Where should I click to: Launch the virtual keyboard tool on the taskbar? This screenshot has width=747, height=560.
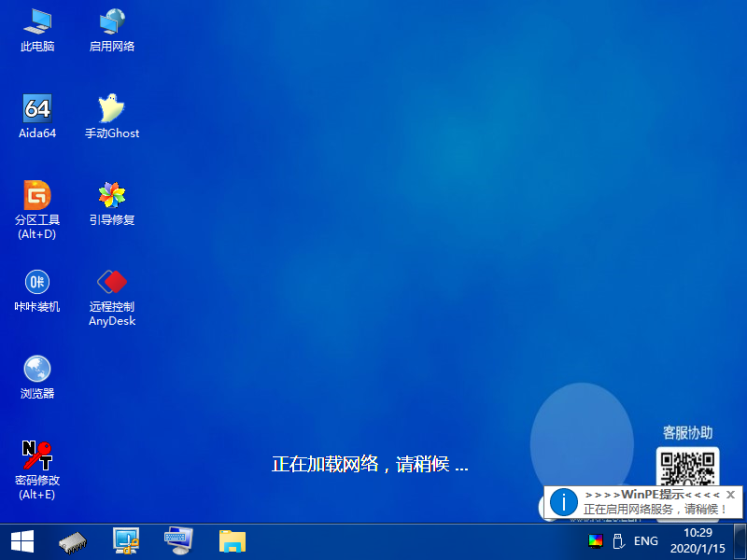tap(177, 539)
